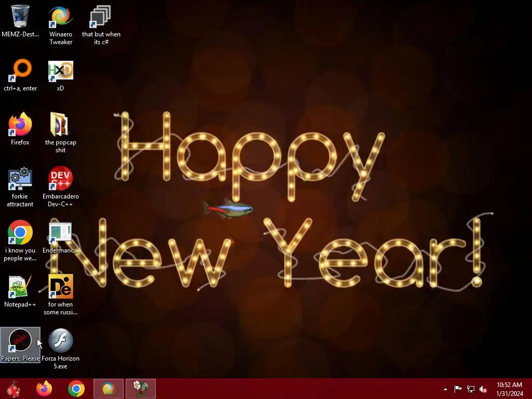Viewport: 532px width, 399px height.
Task: Select the MEMZ-Dest... recycle bin icon
Action: [x=20, y=21]
